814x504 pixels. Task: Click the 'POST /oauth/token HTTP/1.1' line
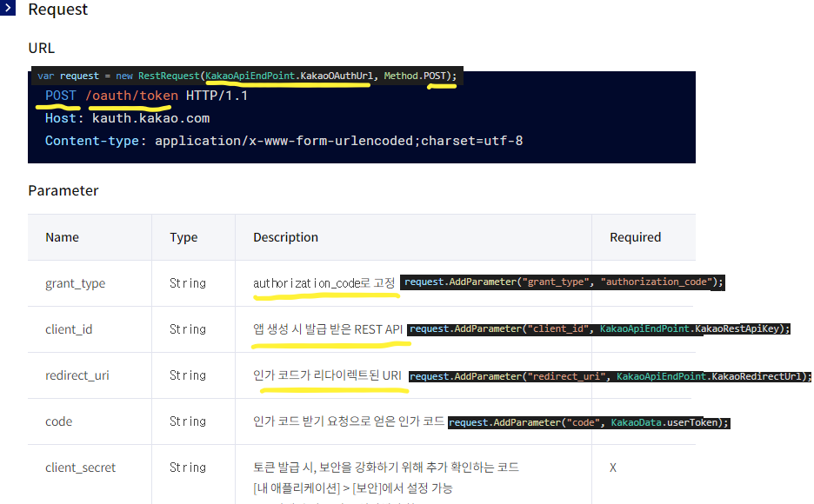click(x=146, y=96)
